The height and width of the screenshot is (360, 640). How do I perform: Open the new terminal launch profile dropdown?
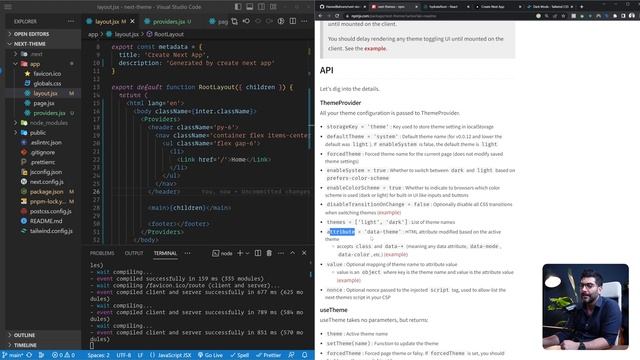pos(247,253)
